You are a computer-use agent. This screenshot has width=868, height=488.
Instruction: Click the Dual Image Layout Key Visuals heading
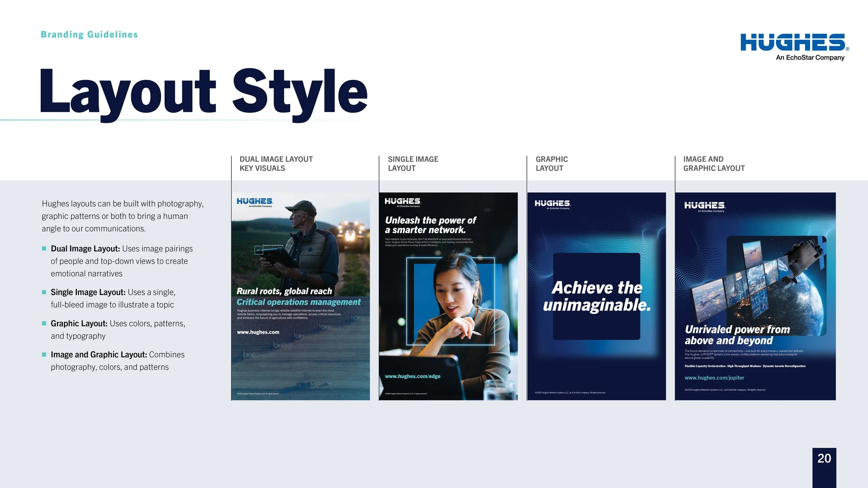click(276, 164)
